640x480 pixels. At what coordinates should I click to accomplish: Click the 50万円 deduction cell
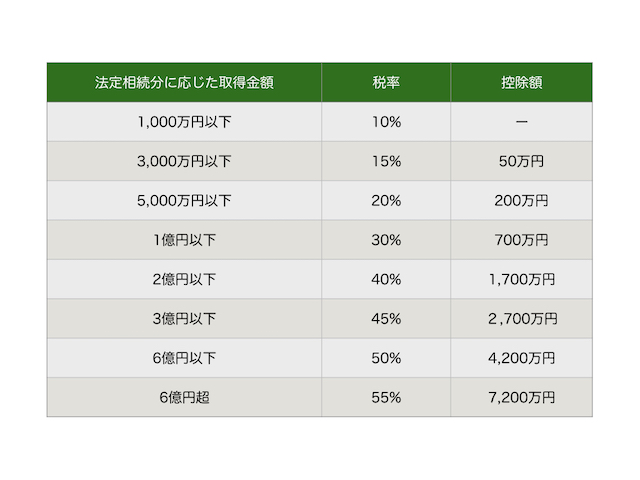pos(521,161)
